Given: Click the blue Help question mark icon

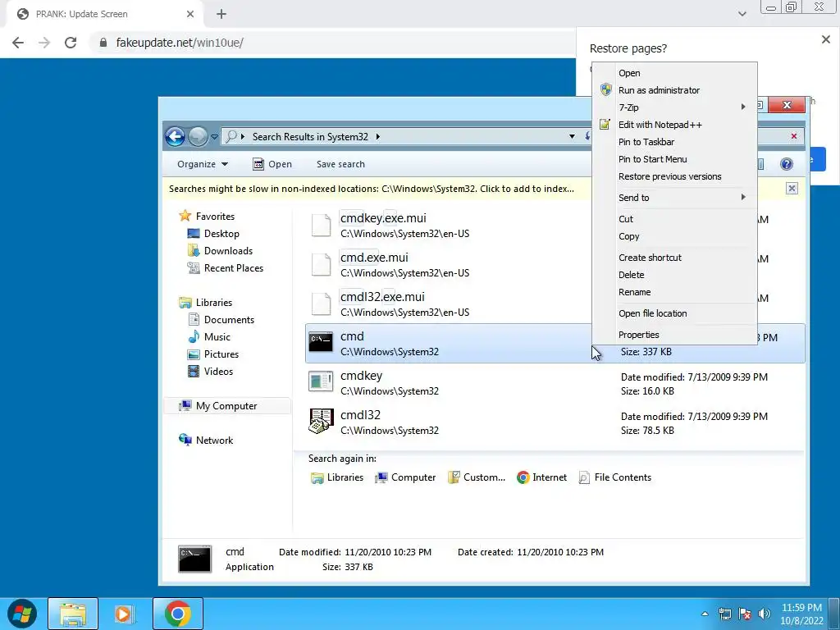Looking at the screenshot, I should click(787, 164).
